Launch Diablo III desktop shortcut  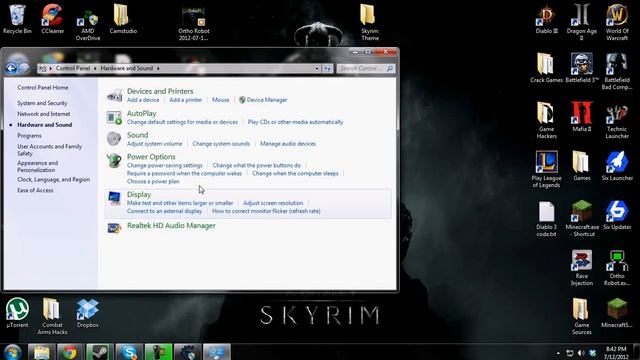tap(547, 19)
